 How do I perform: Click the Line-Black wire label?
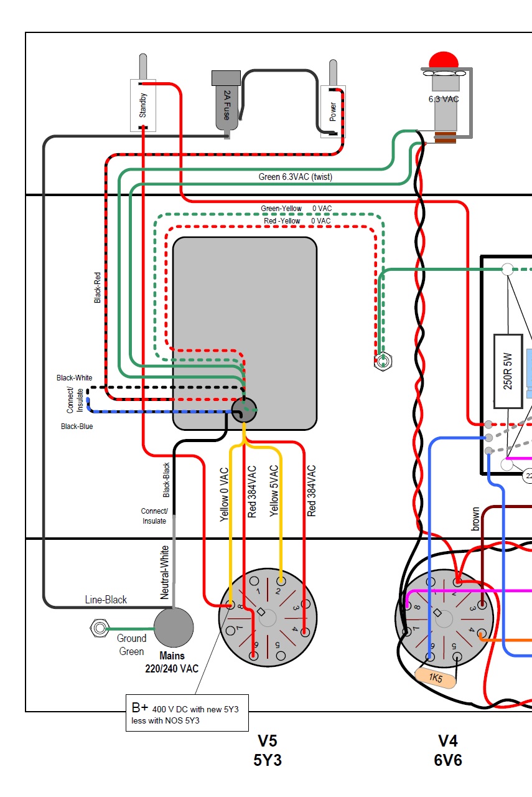click(x=106, y=600)
